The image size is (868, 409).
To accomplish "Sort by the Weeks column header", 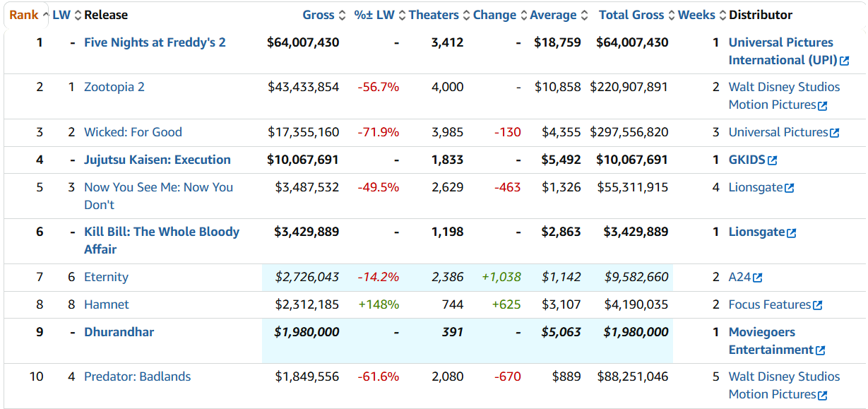I will pyautogui.click(x=696, y=15).
